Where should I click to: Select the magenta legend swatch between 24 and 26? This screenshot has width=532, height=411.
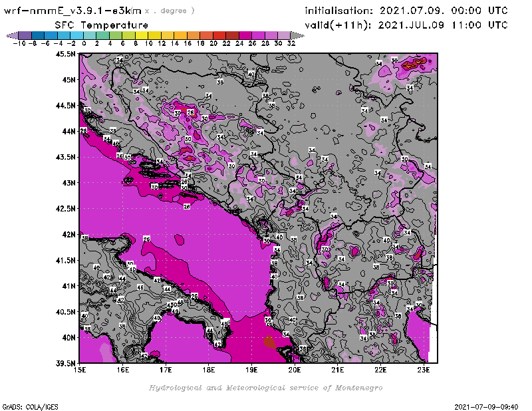click(x=245, y=35)
